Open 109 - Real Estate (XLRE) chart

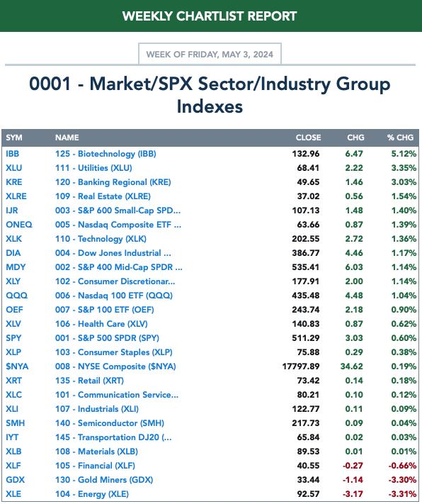tap(103, 196)
